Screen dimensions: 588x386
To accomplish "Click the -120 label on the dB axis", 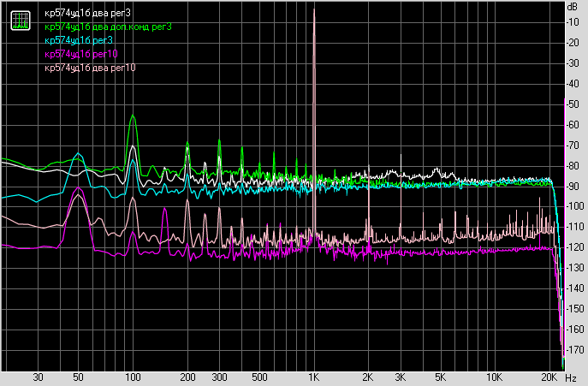I will pyautogui.click(x=574, y=247).
